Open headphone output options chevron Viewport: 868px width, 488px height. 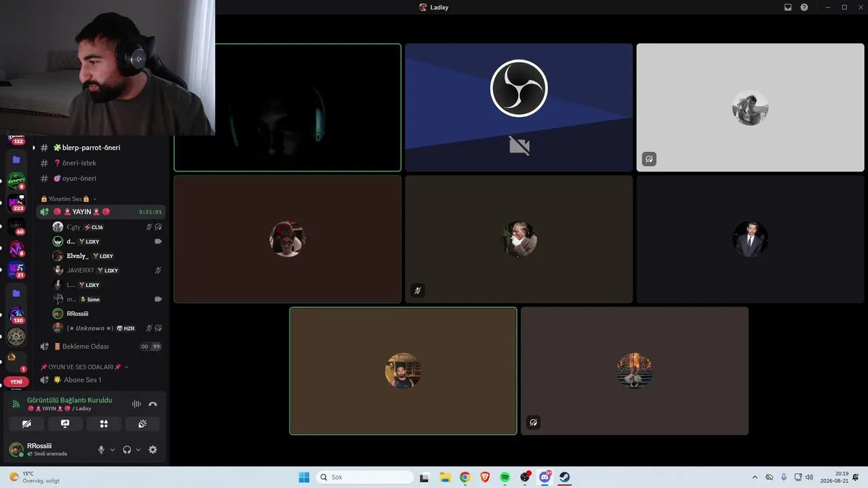[138, 449]
